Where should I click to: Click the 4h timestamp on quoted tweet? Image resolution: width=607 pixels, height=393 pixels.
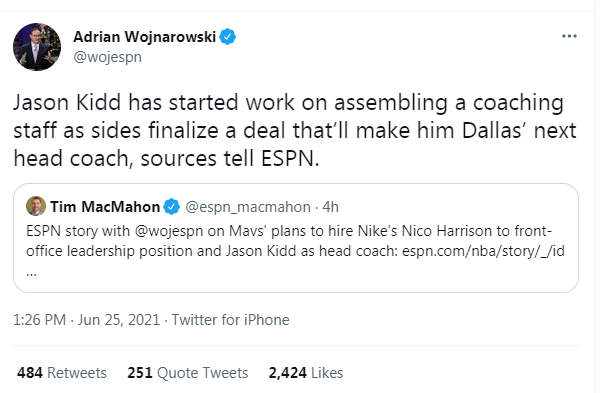331,207
